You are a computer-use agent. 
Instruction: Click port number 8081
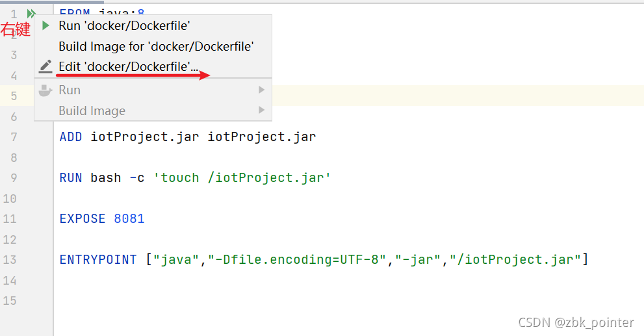pos(129,219)
